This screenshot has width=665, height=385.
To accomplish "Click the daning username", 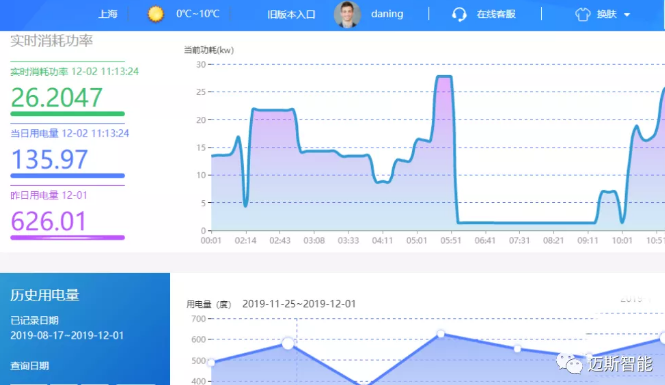I will 387,14.
